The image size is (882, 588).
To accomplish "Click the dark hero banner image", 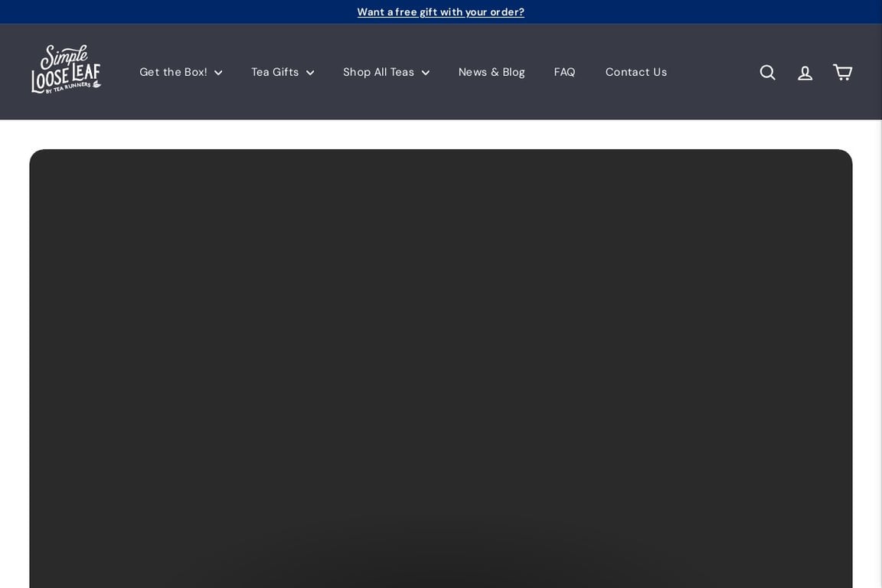I will click(440, 368).
